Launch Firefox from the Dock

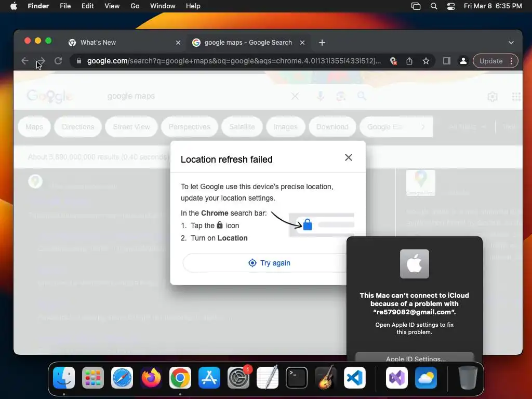click(151, 378)
